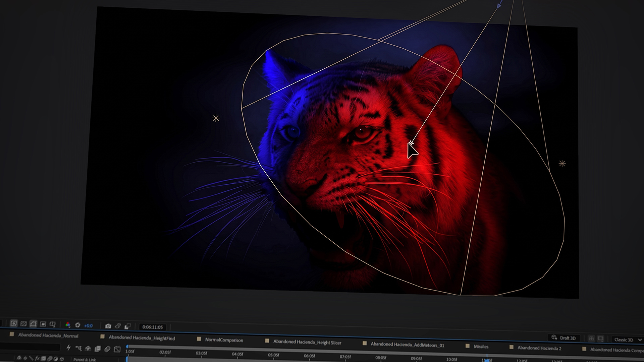The image size is (644, 362).
Task: Toggle the Draft 3D button
Action: (564, 338)
